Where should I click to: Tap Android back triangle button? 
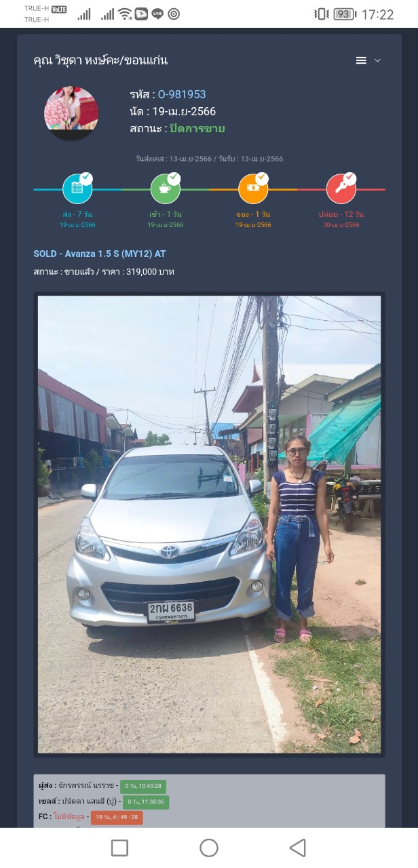297,848
